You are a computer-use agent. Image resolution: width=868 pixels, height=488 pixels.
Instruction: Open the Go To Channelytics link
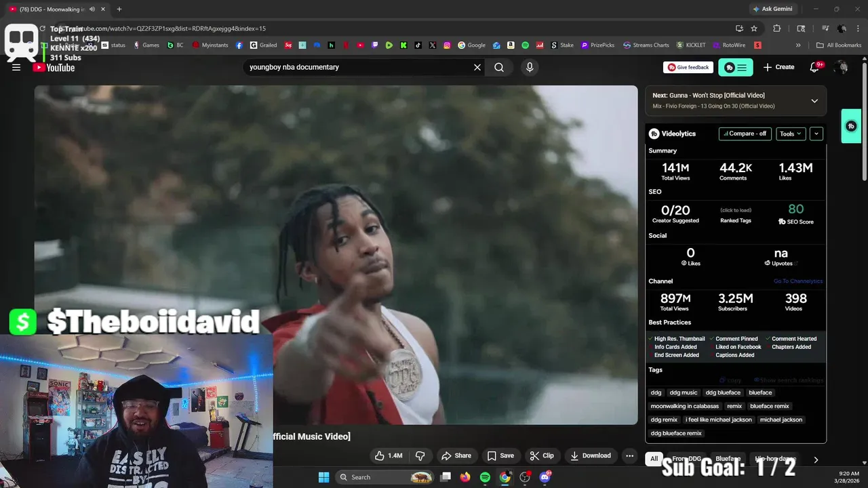798,281
